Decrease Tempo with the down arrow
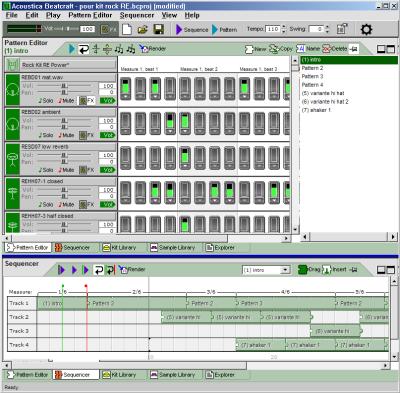400x393 pixels. 284,32
